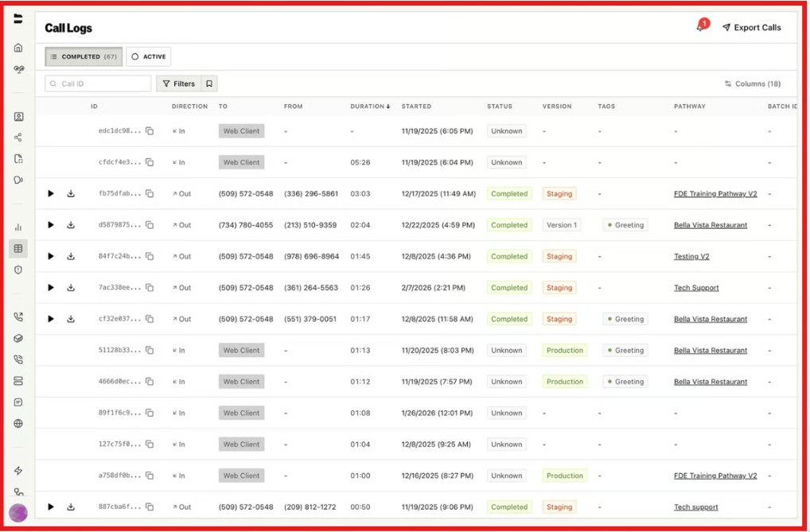
Task: Click the Greeting tag on call d5879875
Action: pos(625,225)
